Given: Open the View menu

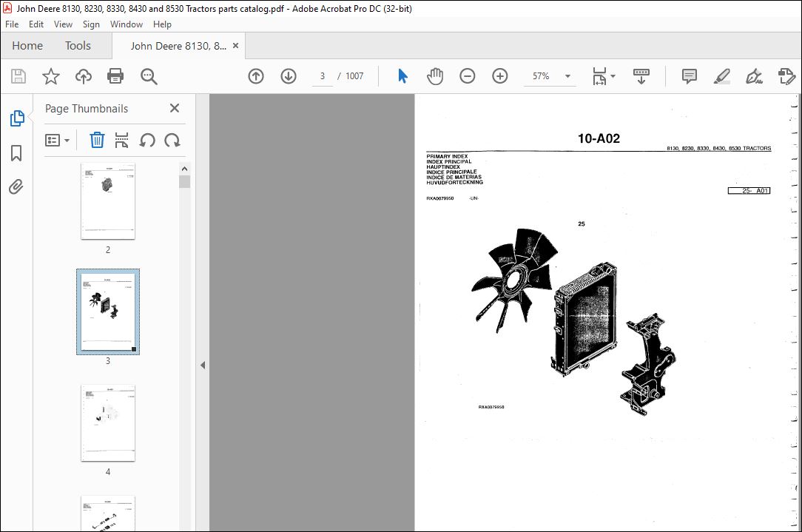Looking at the screenshot, I should tap(63, 24).
